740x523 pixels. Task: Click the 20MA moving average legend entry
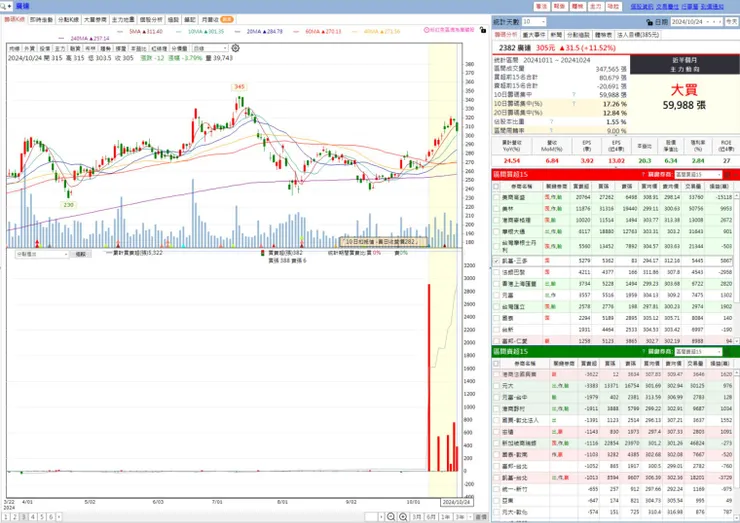pos(264,32)
